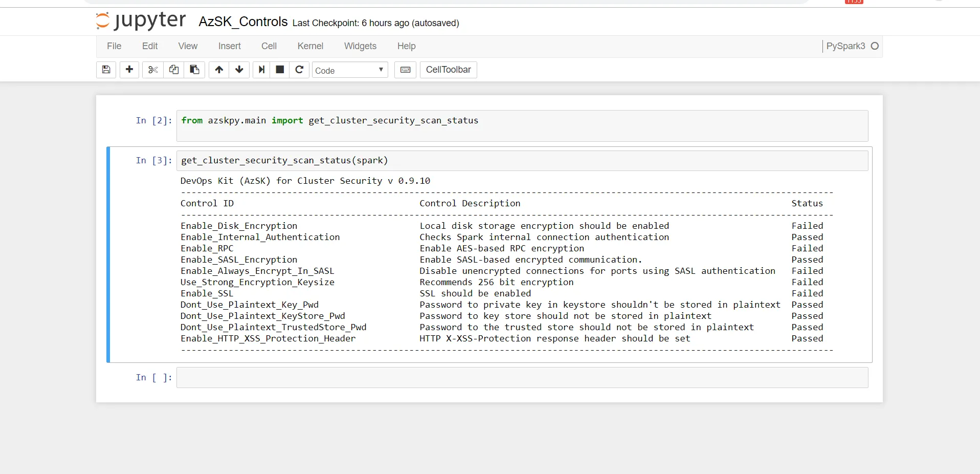Click the Passed status for Enable_HTTP_XSS_Protection_Header

coord(807,338)
